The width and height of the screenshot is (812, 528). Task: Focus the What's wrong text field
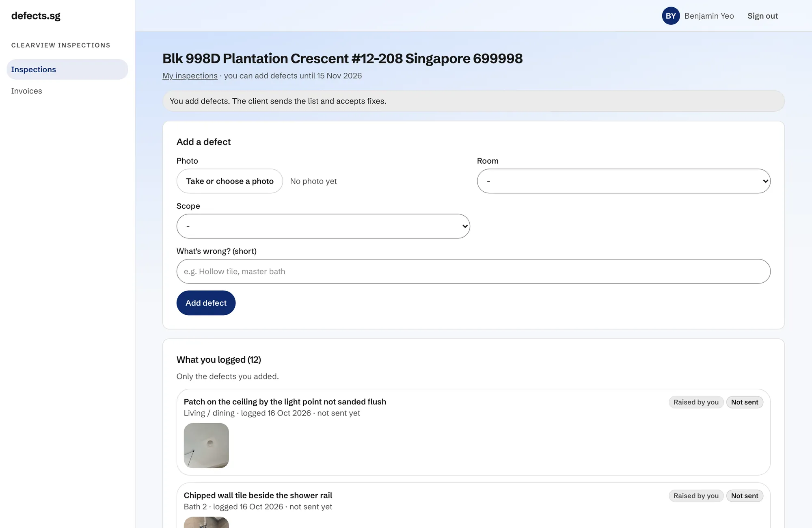pos(473,271)
